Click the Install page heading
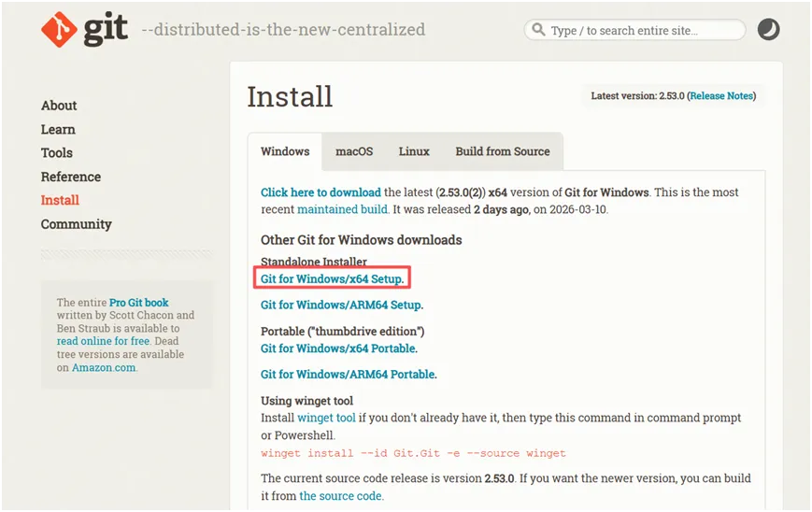812x512 pixels. [290, 96]
